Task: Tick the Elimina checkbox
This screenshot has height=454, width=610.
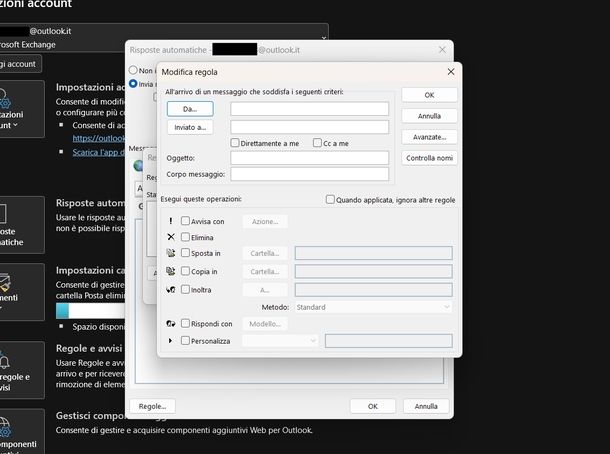Action: point(185,237)
